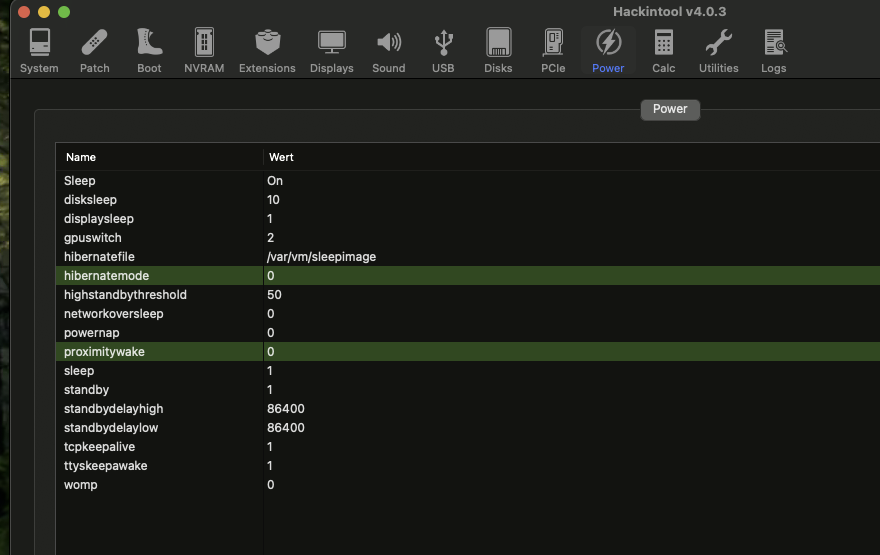The height and width of the screenshot is (555, 880).
Task: Select the Sleep row
Action: pos(468,181)
